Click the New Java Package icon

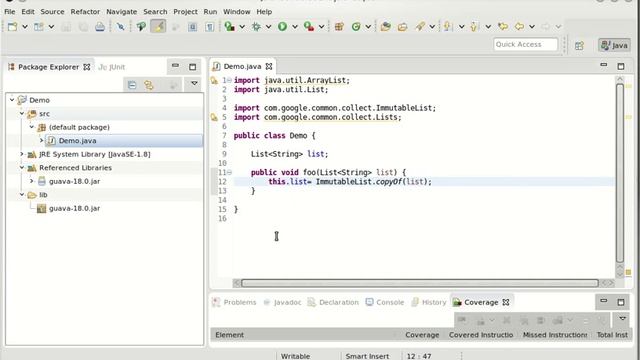(x=339, y=27)
